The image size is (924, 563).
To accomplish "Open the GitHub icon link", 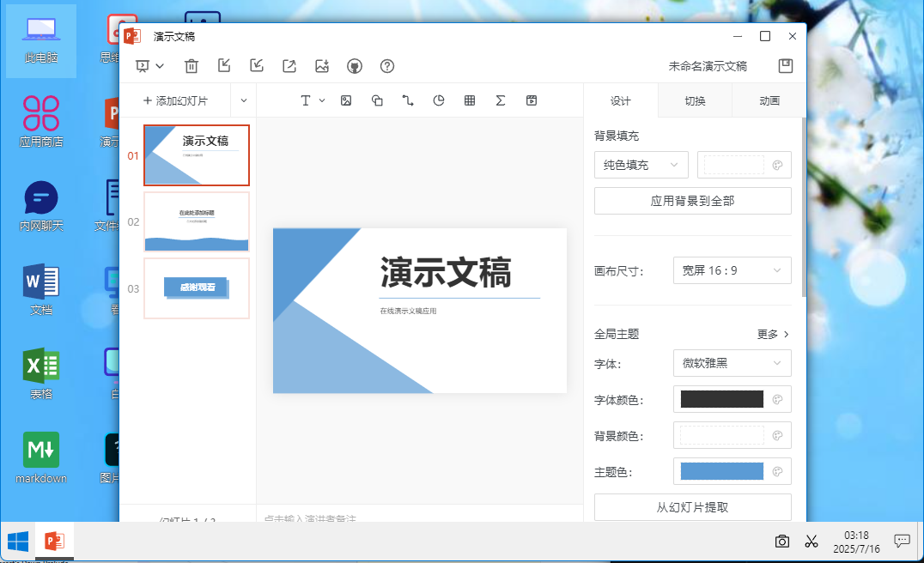I will click(354, 66).
